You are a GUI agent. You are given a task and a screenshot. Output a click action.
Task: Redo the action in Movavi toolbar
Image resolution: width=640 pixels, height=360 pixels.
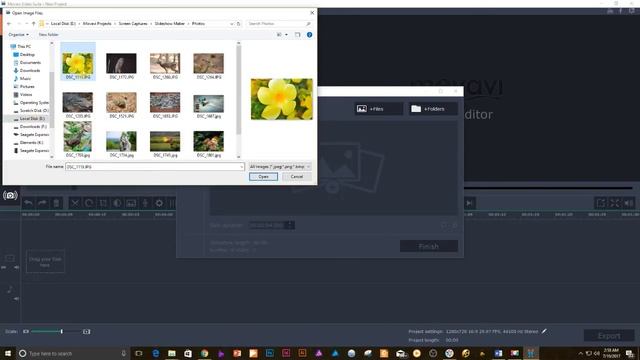click(x=42, y=203)
